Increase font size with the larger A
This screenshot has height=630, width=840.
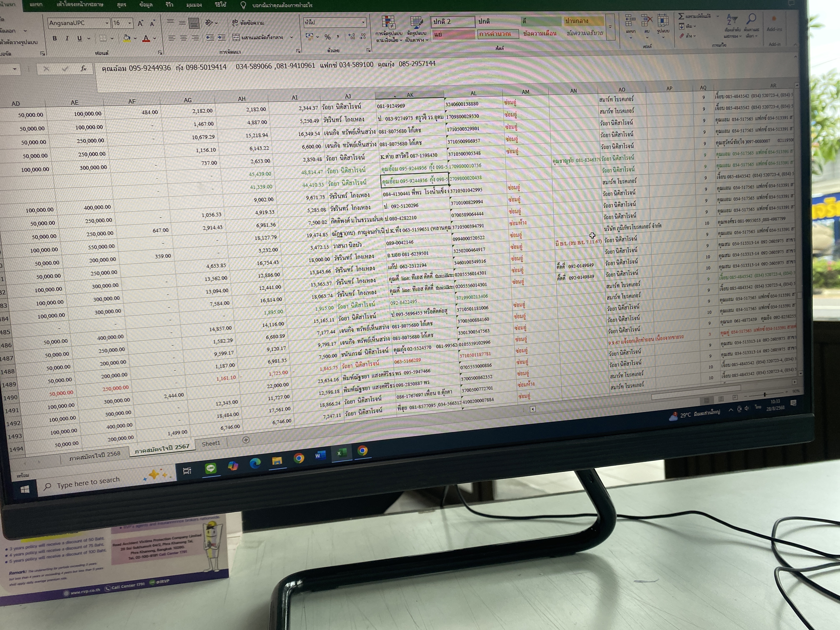140,23
